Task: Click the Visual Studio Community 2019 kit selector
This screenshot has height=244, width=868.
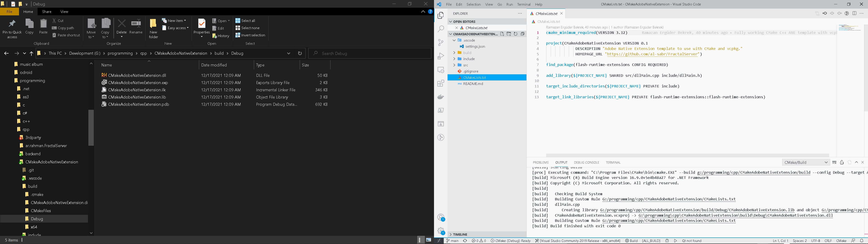Action: click(578, 241)
